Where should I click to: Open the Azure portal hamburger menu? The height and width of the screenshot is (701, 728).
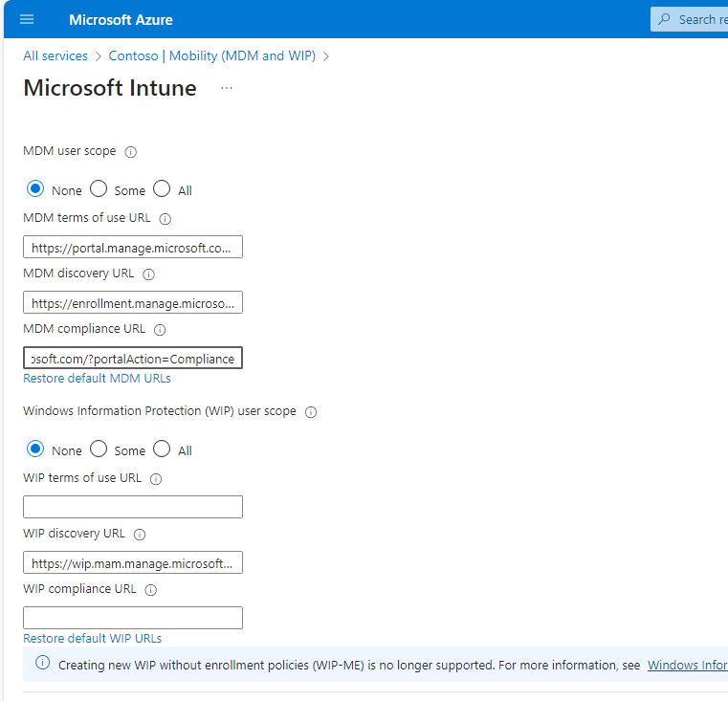[27, 19]
